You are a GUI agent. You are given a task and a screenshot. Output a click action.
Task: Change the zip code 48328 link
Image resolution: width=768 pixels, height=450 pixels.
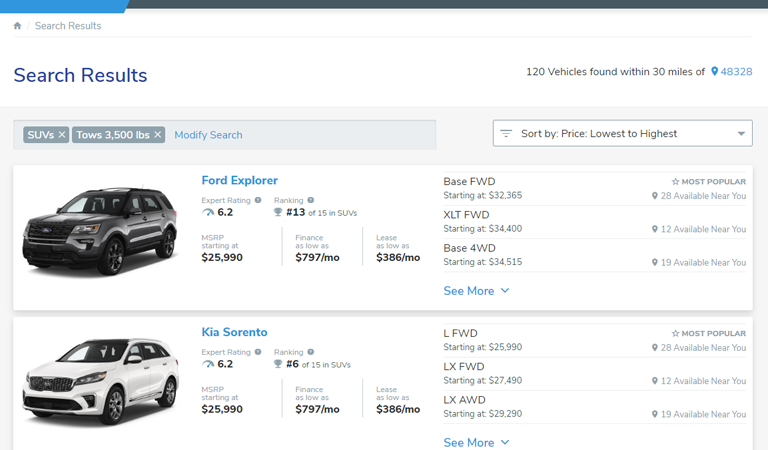(737, 72)
